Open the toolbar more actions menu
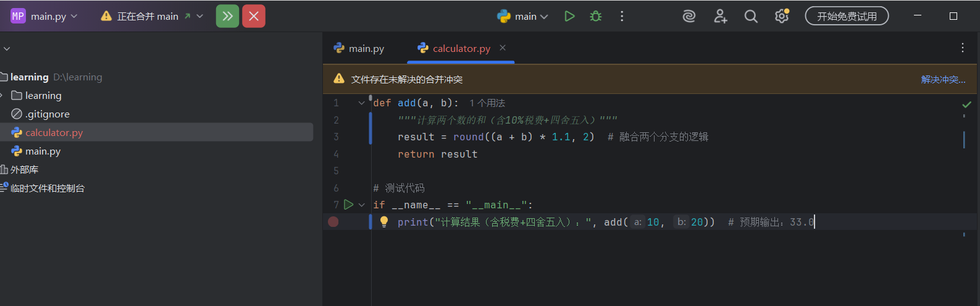 622,17
